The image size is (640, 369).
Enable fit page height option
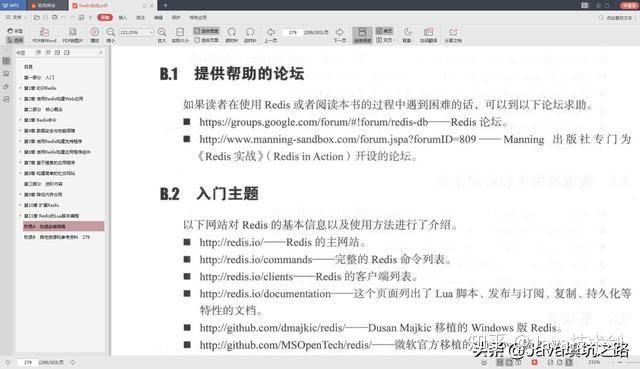(206, 40)
